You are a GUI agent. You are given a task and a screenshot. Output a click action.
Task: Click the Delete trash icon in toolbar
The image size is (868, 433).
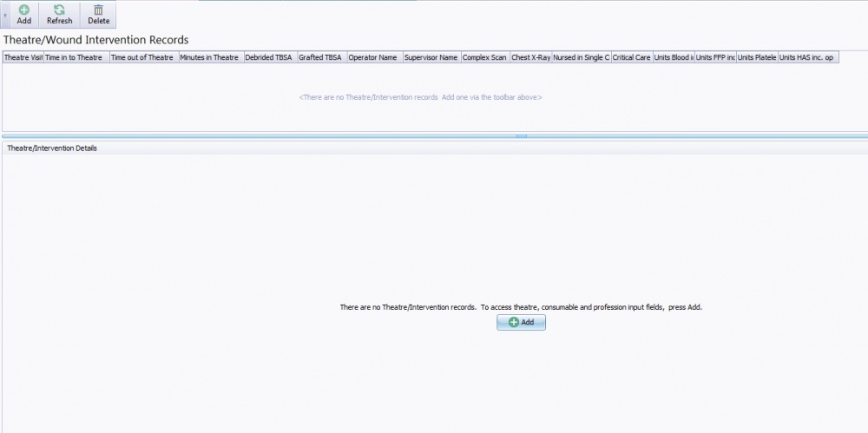coord(98,10)
